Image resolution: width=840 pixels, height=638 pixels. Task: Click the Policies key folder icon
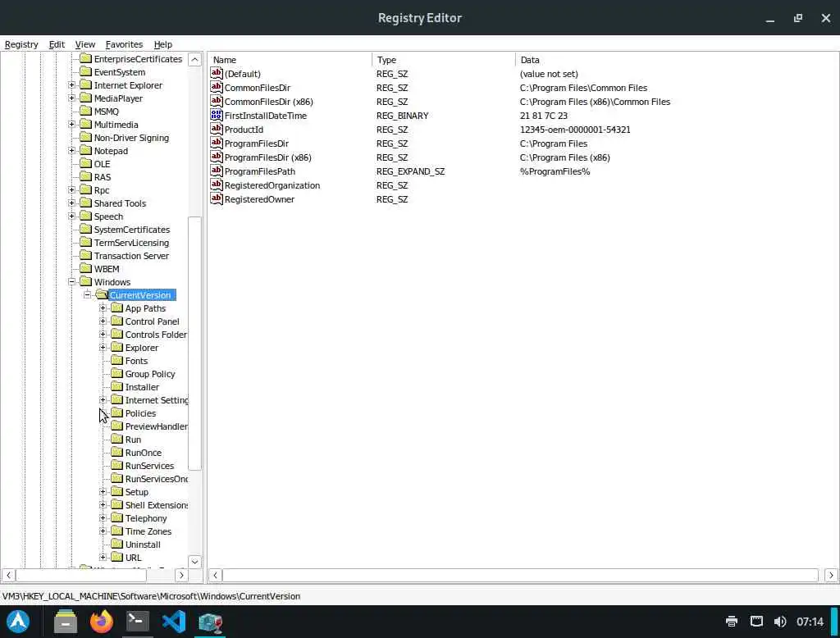coord(116,412)
